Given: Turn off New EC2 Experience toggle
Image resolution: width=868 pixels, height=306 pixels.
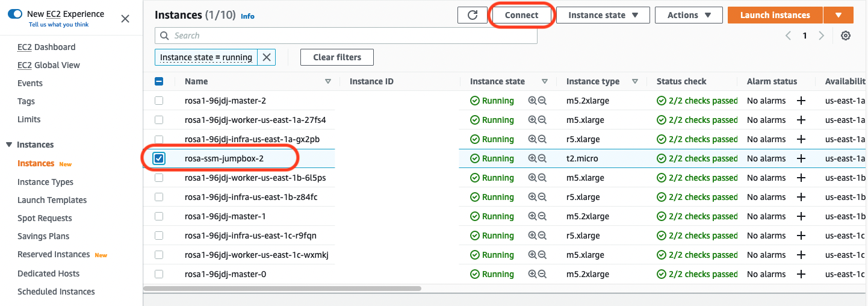Looking at the screenshot, I should pyautogui.click(x=15, y=14).
